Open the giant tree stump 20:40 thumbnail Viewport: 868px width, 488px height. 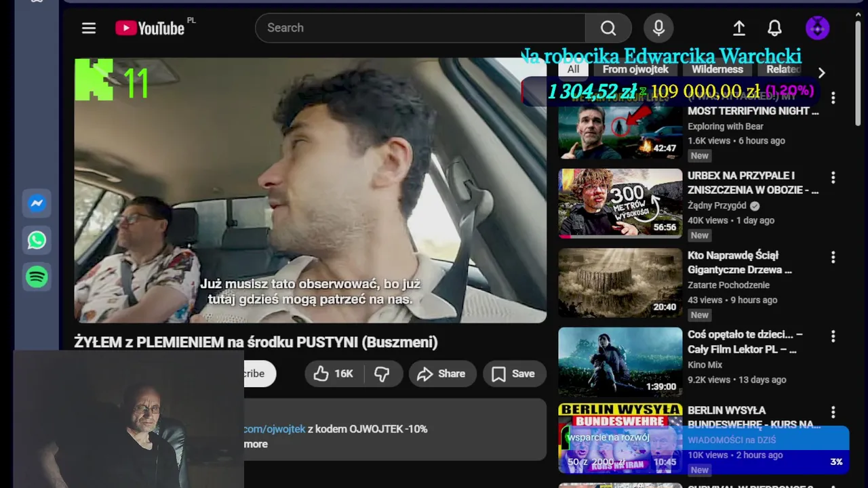620,283
